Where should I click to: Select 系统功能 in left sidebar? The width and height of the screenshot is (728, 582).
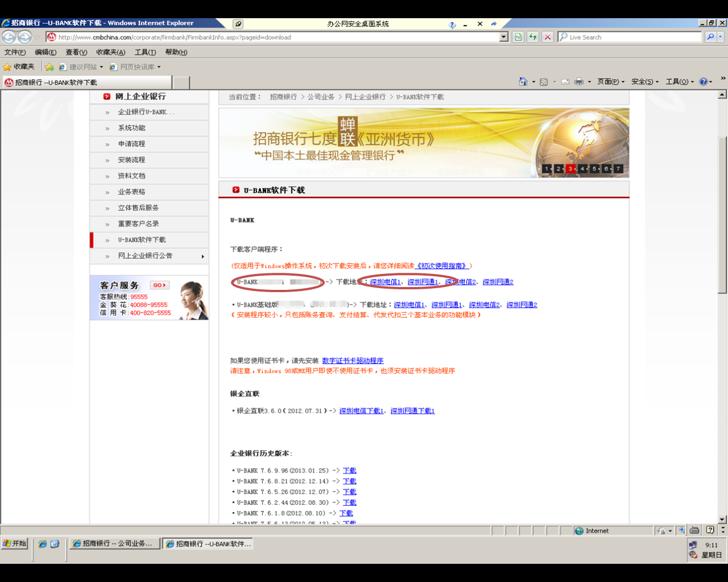tap(149, 128)
